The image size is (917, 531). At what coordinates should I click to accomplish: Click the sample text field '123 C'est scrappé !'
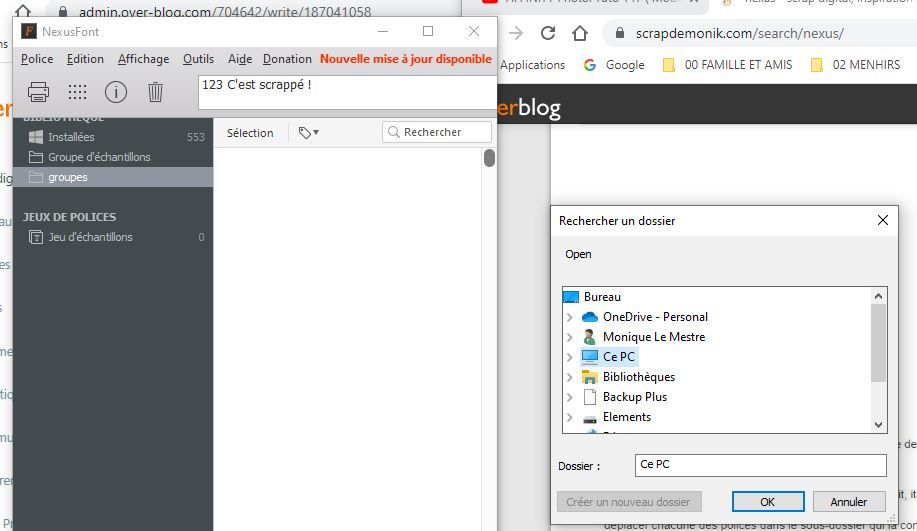(347, 92)
